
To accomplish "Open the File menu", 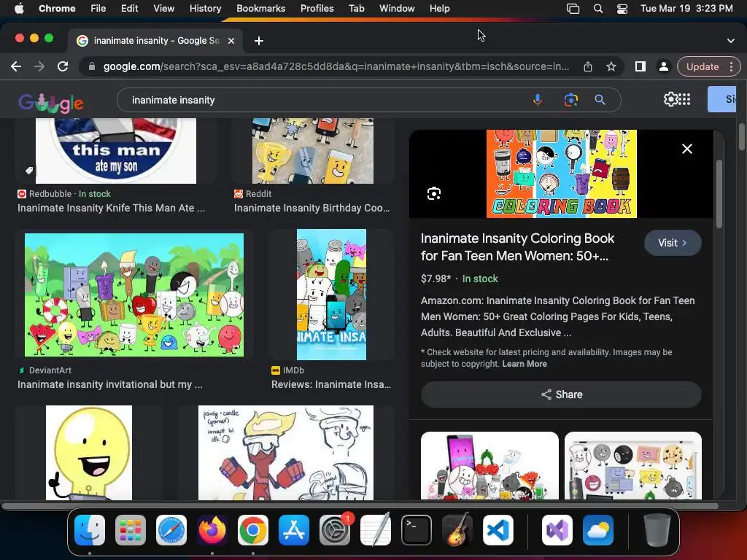I will coord(98,9).
